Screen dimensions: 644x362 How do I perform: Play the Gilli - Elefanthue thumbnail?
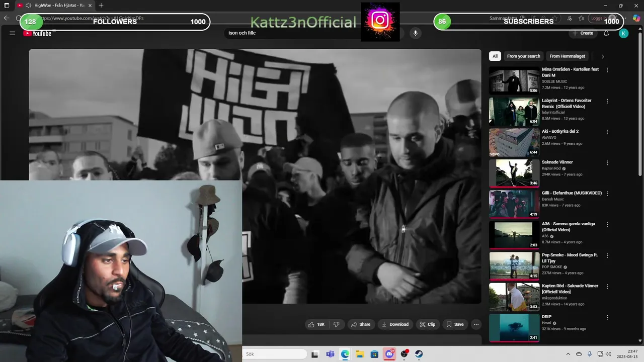point(514,204)
